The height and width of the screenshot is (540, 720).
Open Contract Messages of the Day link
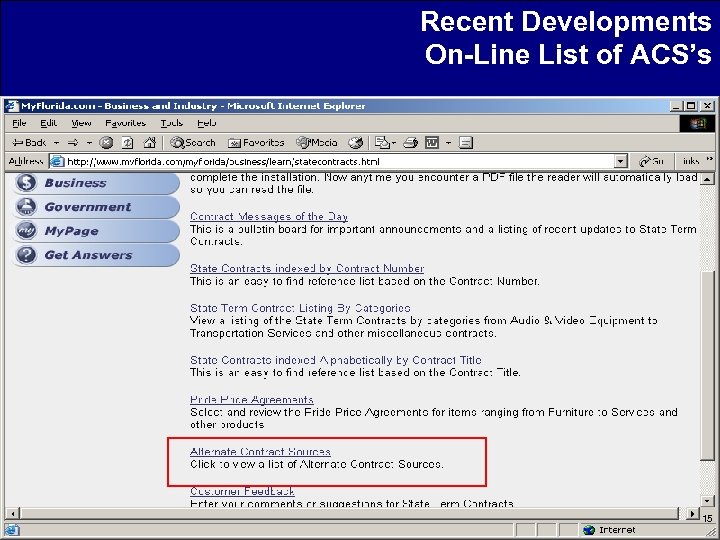[269, 216]
